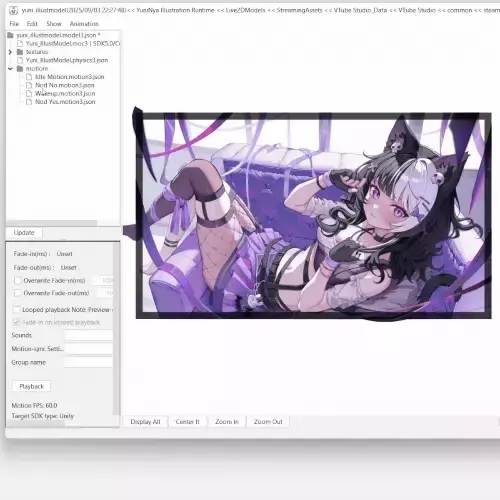Click the Display All button
Viewport: 500px width, 500px height.
[x=145, y=422]
